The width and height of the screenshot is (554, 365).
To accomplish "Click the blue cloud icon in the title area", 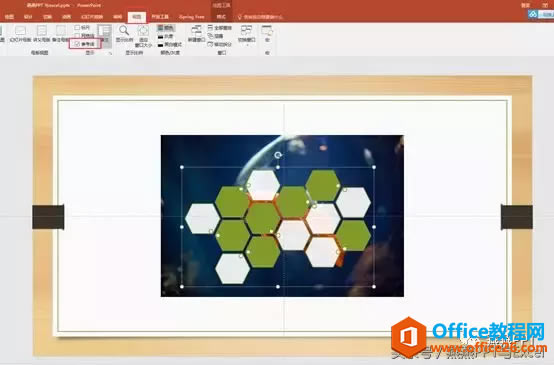I will click(x=533, y=14).
